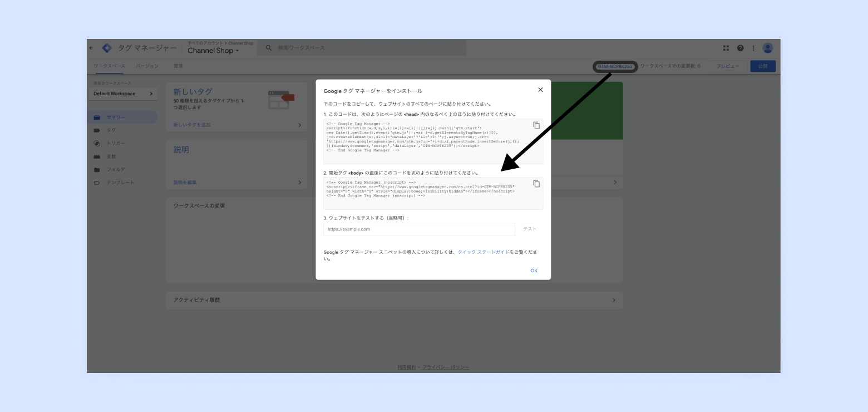The height and width of the screenshot is (412, 868).
Task: Click the ワークスペースの変更 heading
Action: point(199,206)
